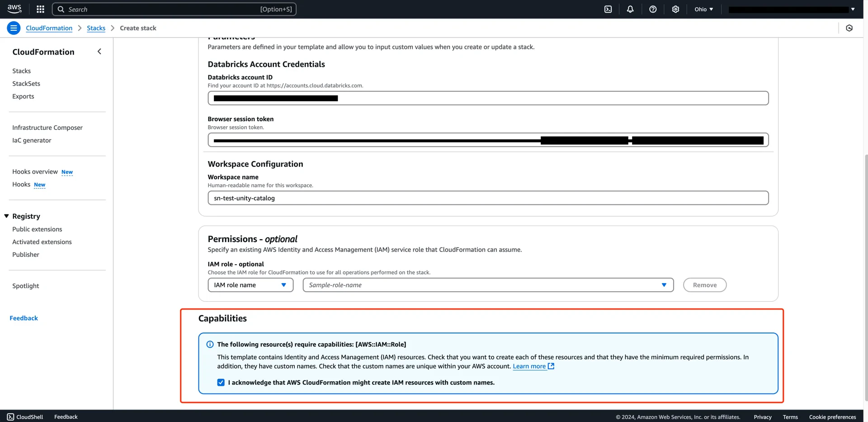Click the New badge beside Hooks overview
The height and width of the screenshot is (422, 868).
pyautogui.click(x=67, y=172)
